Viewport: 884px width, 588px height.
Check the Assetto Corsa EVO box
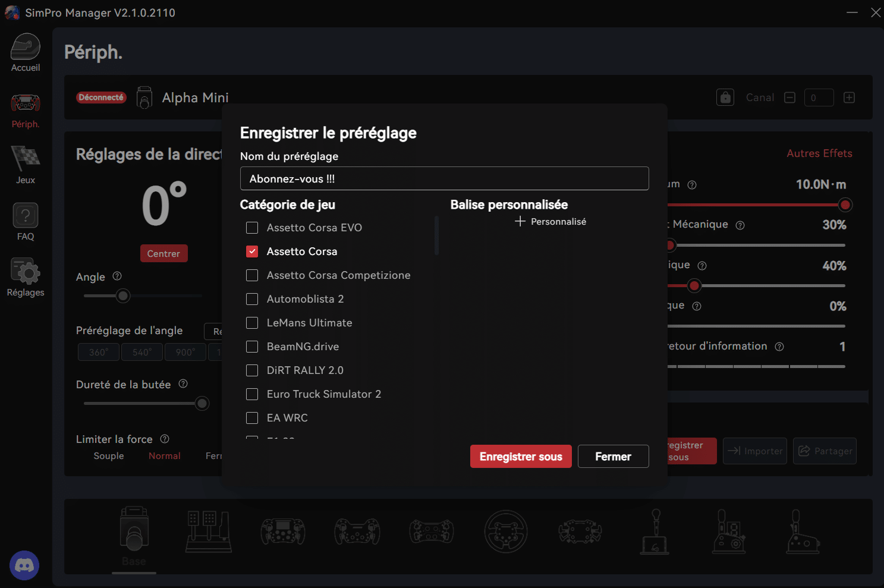252,228
